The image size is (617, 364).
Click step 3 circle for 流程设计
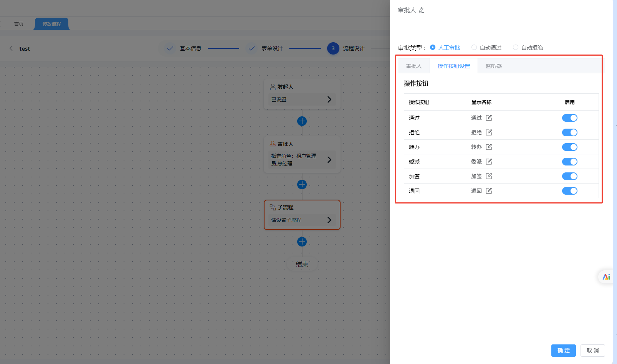point(333,48)
